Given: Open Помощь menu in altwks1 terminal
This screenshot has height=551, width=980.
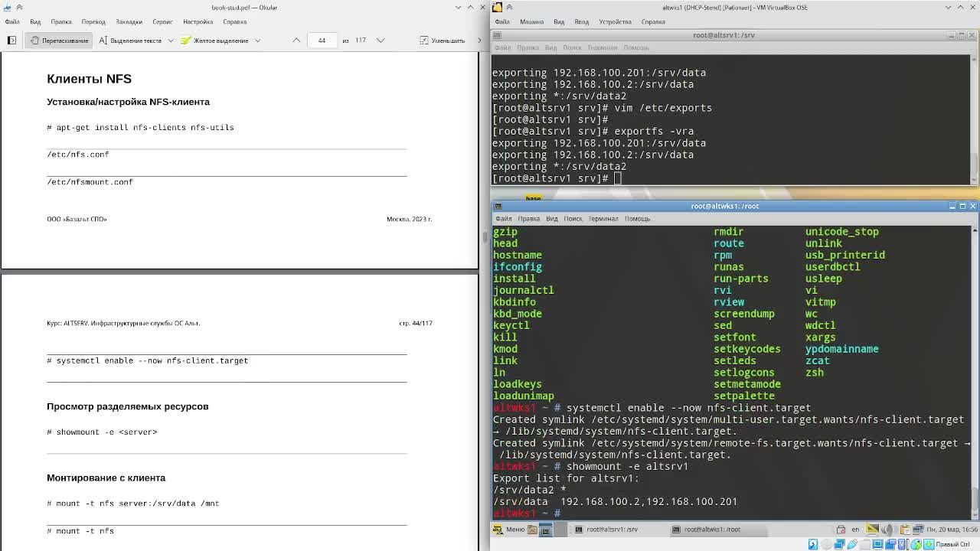Looking at the screenshot, I should [637, 219].
